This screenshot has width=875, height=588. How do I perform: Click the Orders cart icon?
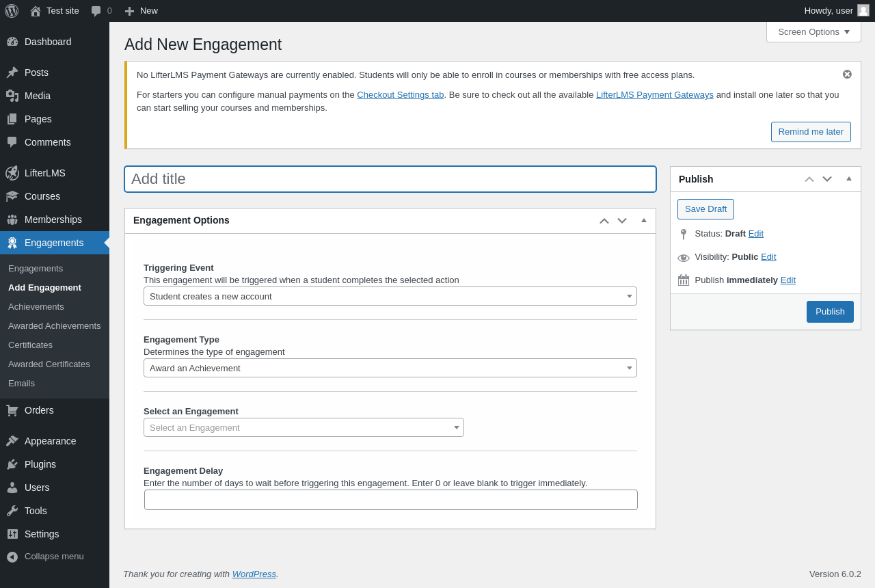click(12, 410)
